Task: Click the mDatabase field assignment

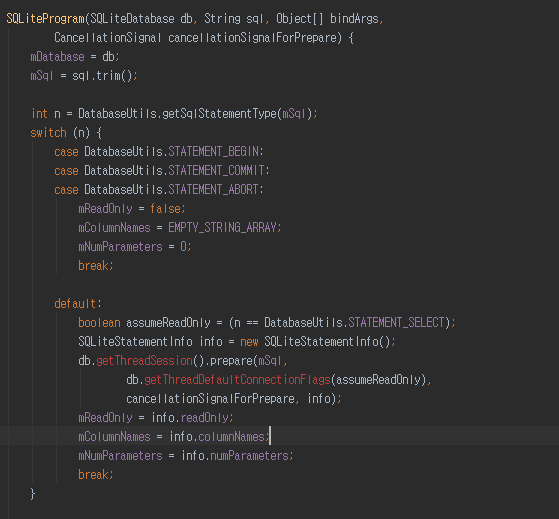Action: click(75, 57)
